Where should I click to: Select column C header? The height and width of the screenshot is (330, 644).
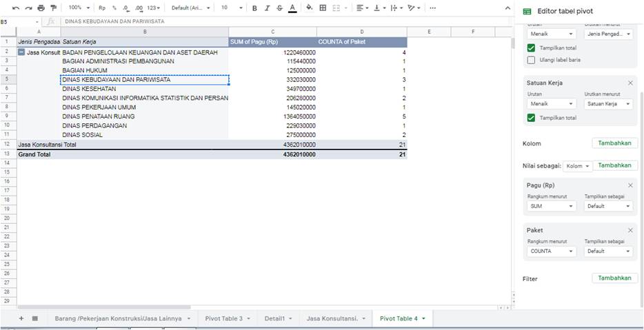tap(273, 32)
